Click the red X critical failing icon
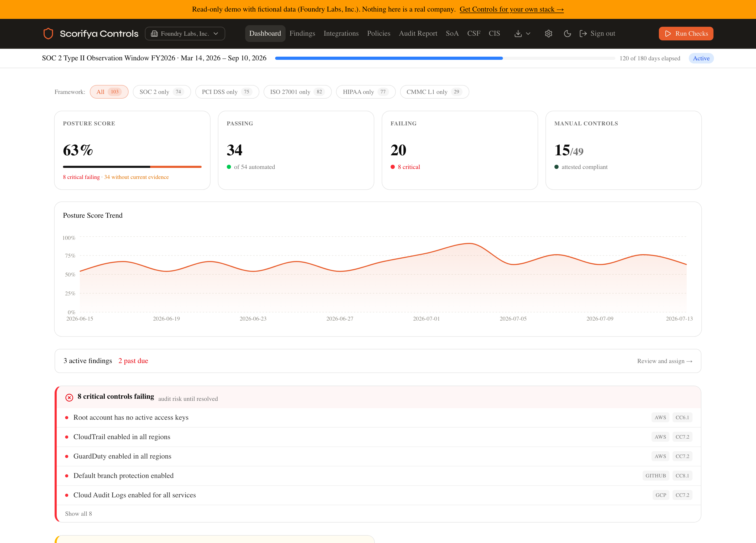The width and height of the screenshot is (756, 543). [x=69, y=397]
